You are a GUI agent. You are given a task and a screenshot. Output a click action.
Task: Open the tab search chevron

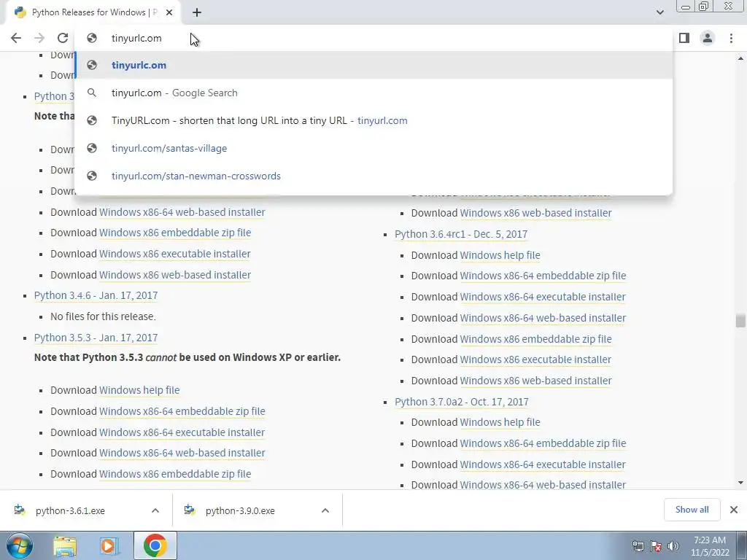tap(659, 12)
